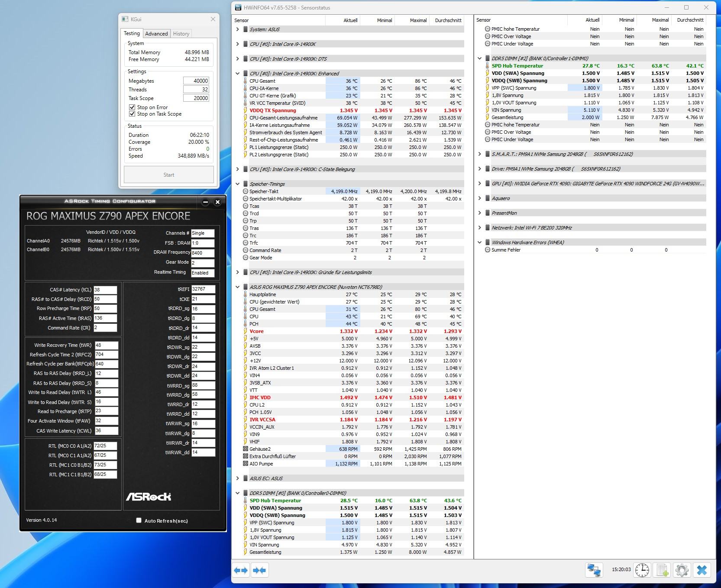The width and height of the screenshot is (721, 588).
Task: Click the Vcore lightning bolt icon
Action: (245, 331)
